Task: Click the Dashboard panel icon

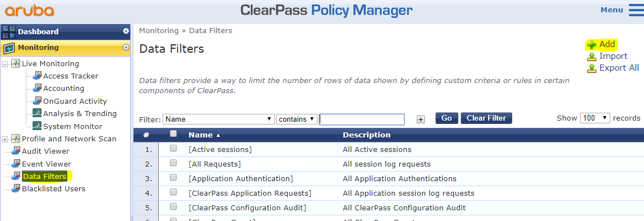Action: (8, 31)
